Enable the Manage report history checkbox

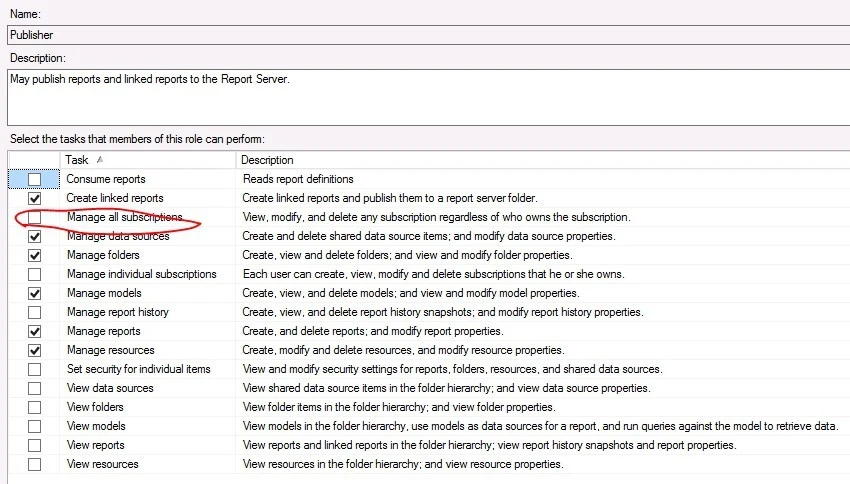click(35, 313)
